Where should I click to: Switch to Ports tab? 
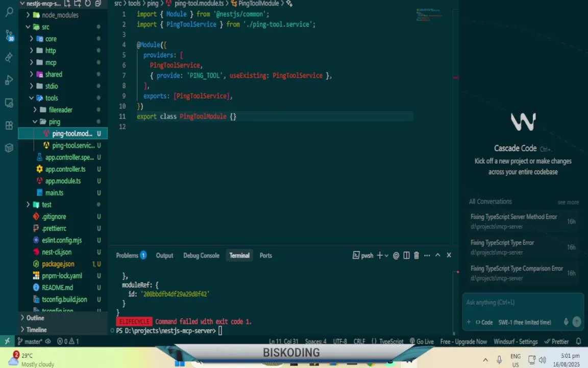tap(266, 256)
